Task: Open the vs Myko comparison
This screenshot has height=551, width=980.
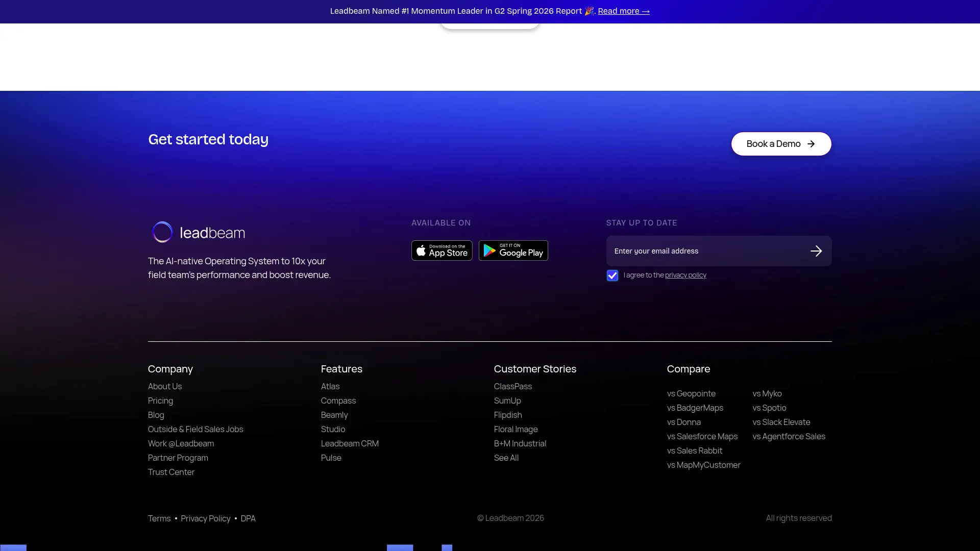Action: 767,394
